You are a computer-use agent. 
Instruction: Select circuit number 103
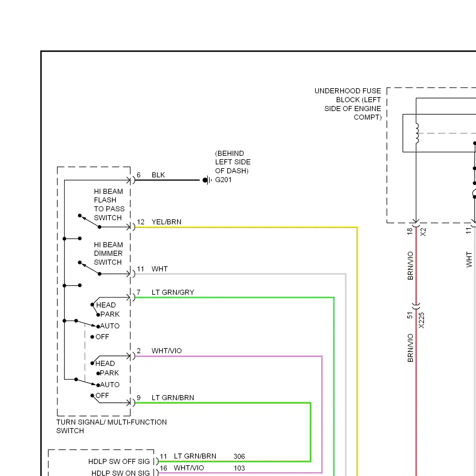(x=239, y=468)
